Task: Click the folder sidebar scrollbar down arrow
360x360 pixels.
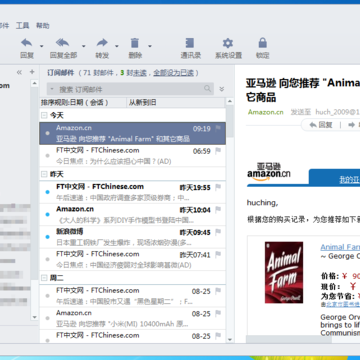Action: (x=35, y=317)
